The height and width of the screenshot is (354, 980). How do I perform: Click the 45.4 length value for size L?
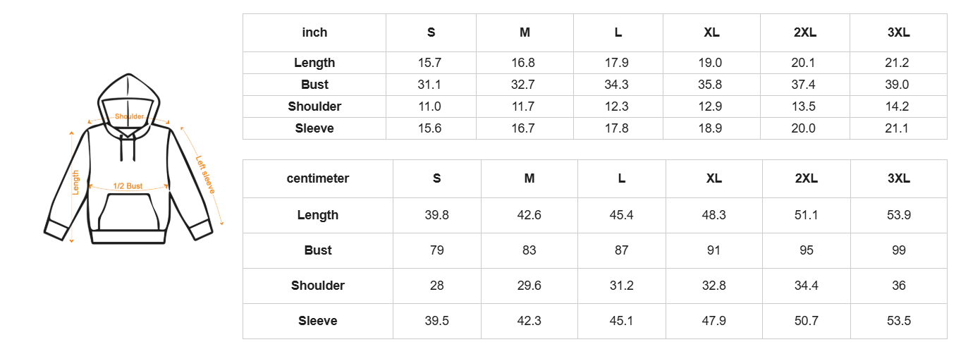pyautogui.click(x=621, y=215)
